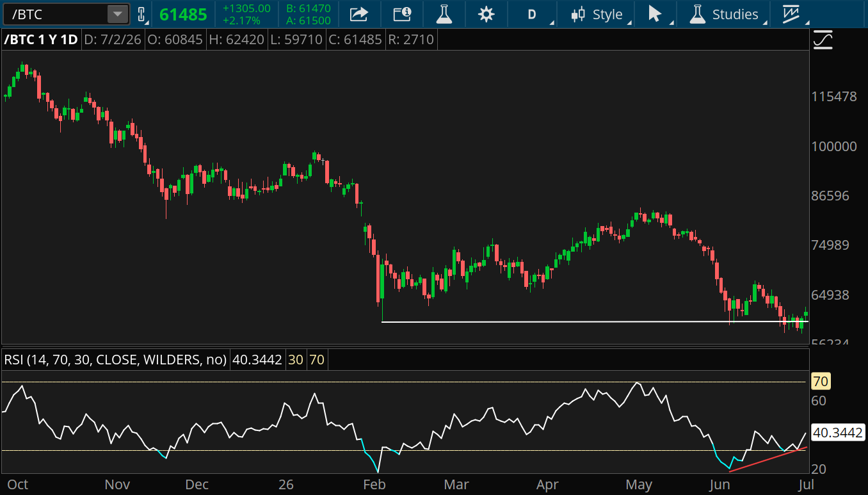Image resolution: width=868 pixels, height=495 pixels.
Task: Click the 100000 price axis label
Action: (x=834, y=146)
